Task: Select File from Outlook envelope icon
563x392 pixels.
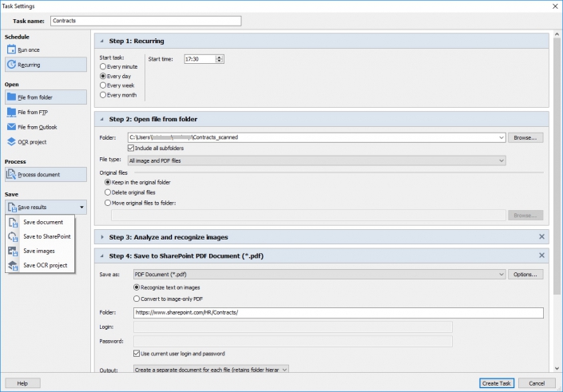Action: (x=11, y=127)
